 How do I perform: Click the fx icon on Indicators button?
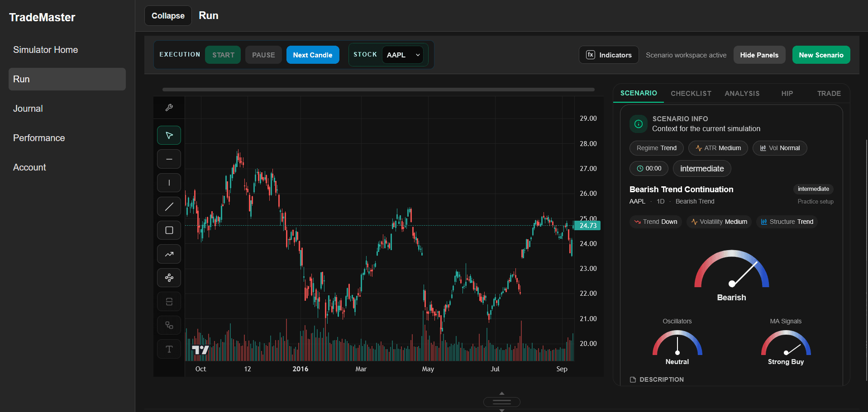[591, 55]
